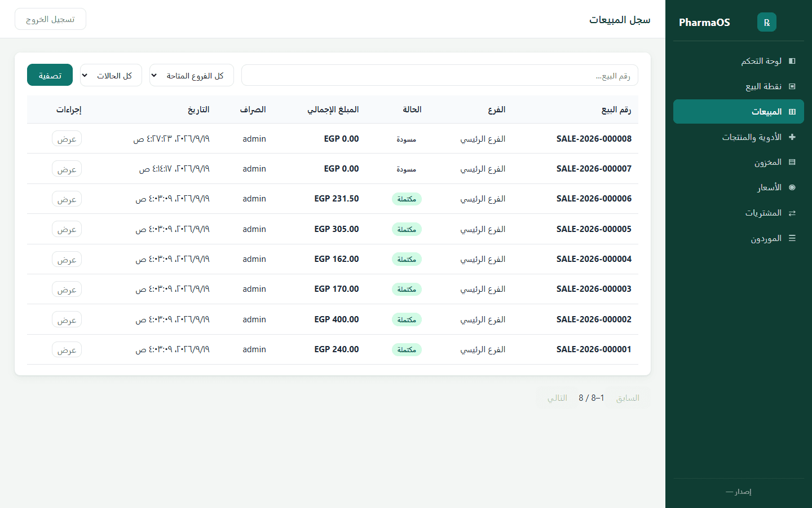Viewport: 812px width, 508px height.
Task: Click the المبلغ الإجمالي column header
Action: pyautogui.click(x=333, y=110)
